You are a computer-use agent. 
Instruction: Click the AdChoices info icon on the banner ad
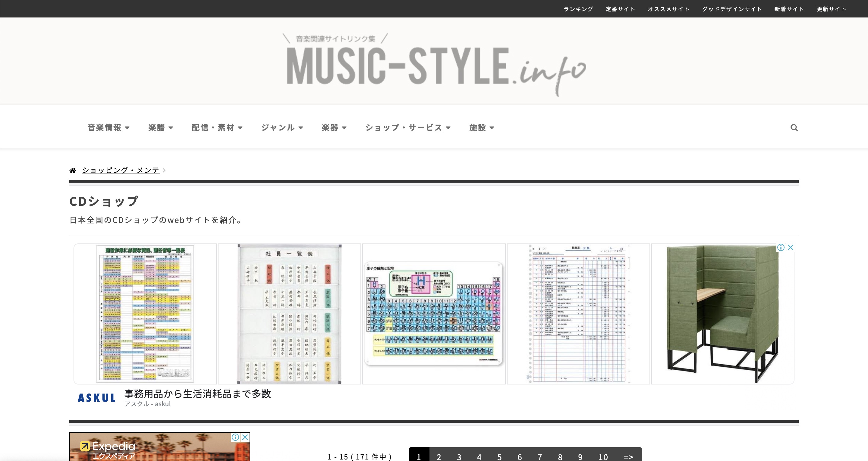tap(781, 247)
